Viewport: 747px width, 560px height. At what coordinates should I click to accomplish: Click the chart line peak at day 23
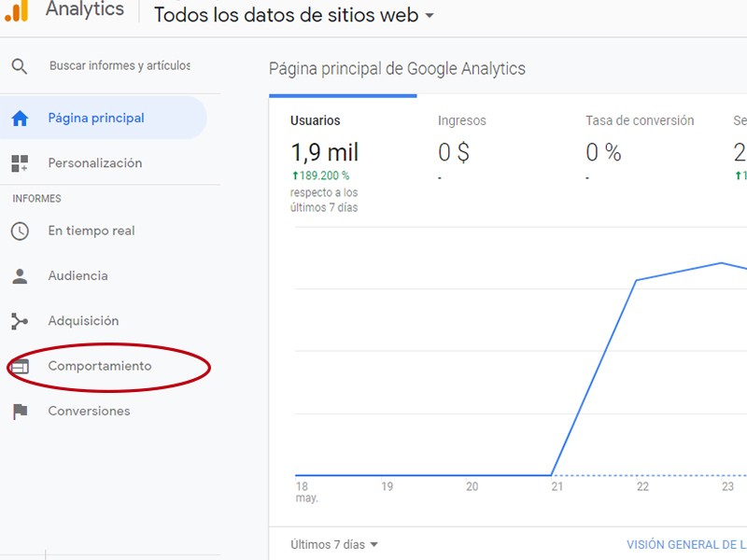click(x=722, y=263)
